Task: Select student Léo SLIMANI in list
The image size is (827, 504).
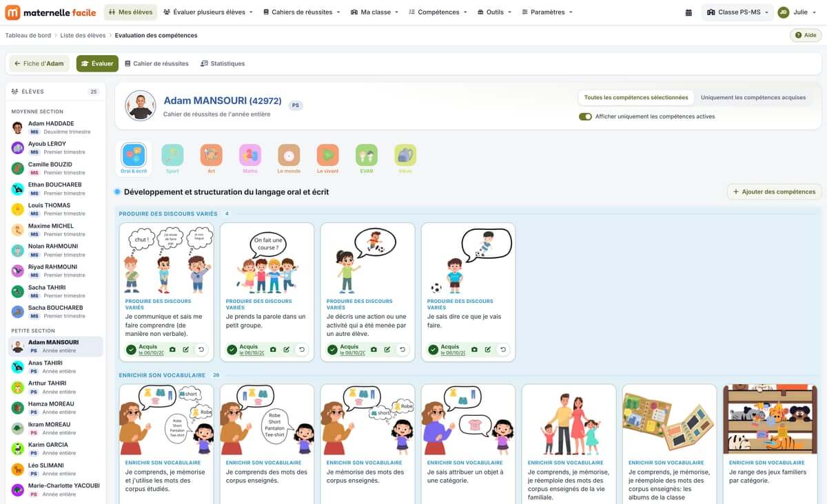Action: [56, 469]
